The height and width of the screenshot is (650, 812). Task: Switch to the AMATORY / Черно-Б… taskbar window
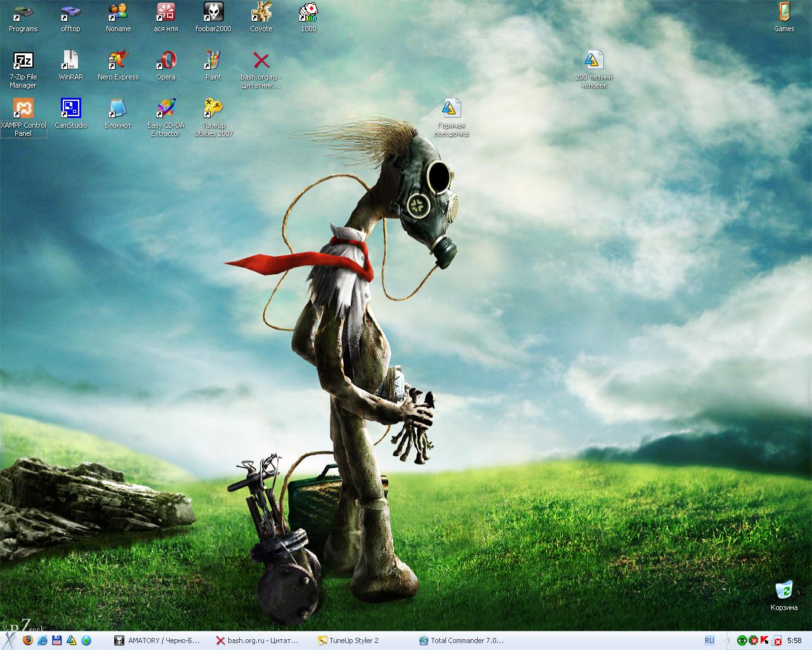158,640
